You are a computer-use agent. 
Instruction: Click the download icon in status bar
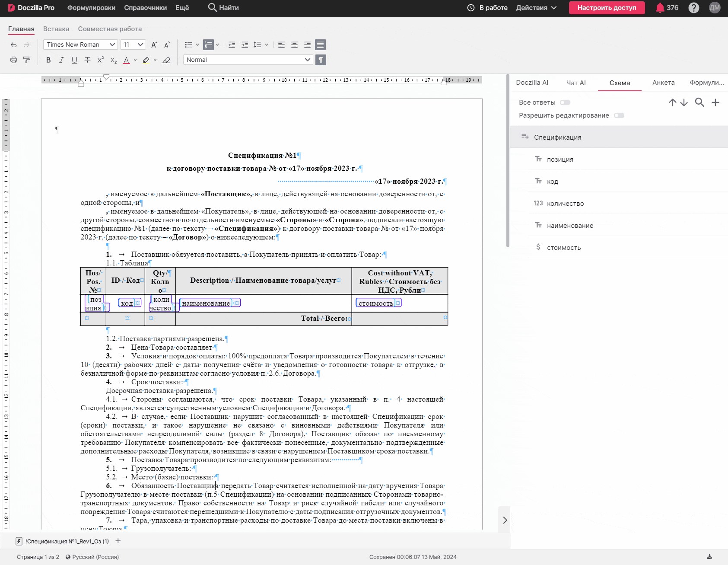[709, 557]
